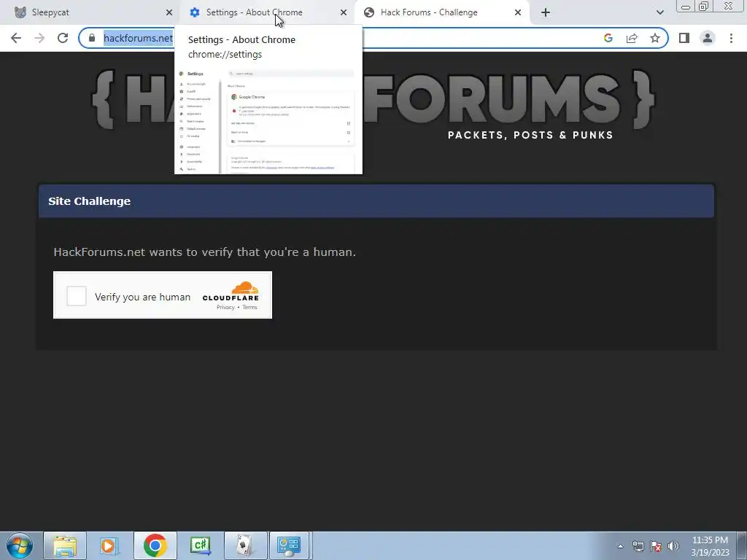
Task: Open Action Center flag icon
Action: coord(656,546)
